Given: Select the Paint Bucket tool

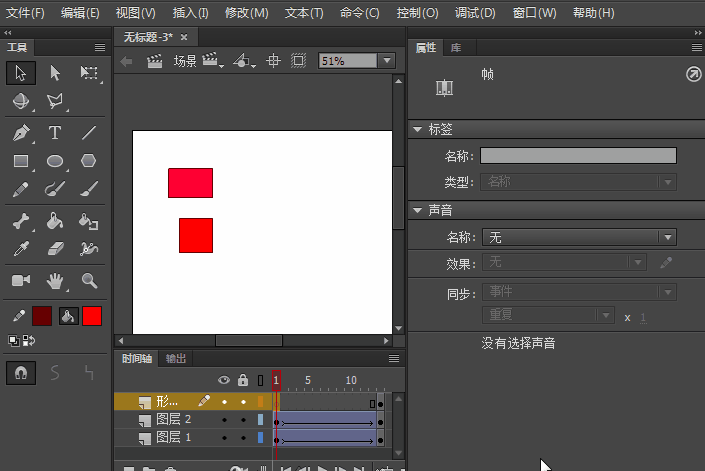Looking at the screenshot, I should click(55, 222).
